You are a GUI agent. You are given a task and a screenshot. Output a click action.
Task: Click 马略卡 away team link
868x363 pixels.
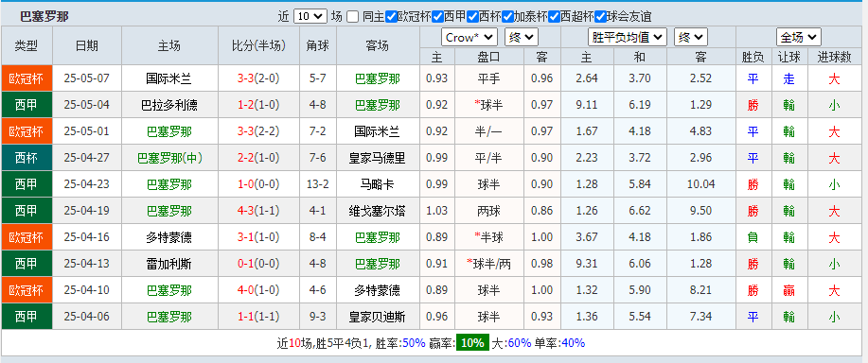(377, 184)
